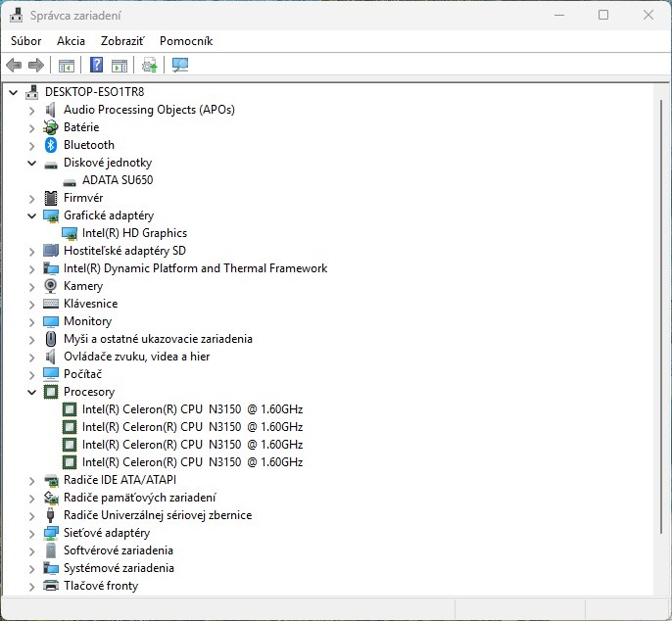Select the ADATA SU650 disk drive
Screen dimensions: 672x621
coord(118,180)
